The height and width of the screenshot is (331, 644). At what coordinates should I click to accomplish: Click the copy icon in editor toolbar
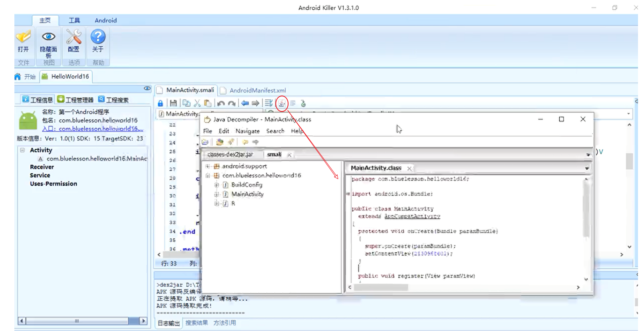click(x=186, y=103)
